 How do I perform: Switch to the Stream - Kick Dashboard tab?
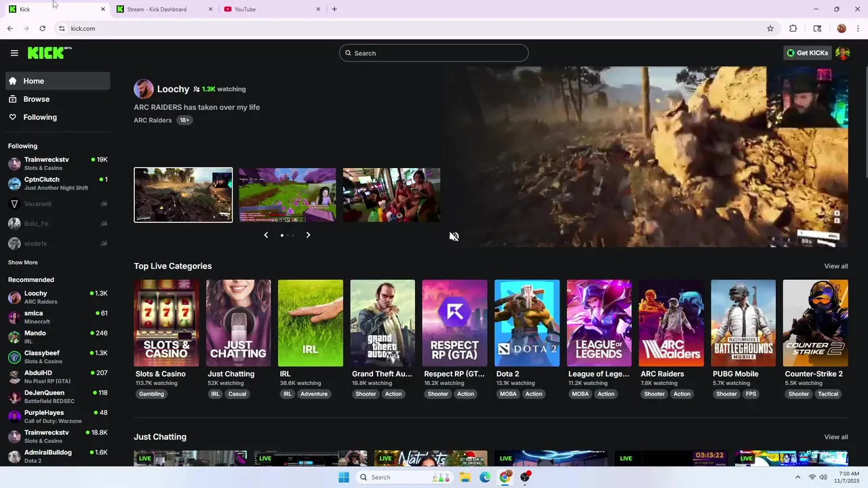(165, 9)
